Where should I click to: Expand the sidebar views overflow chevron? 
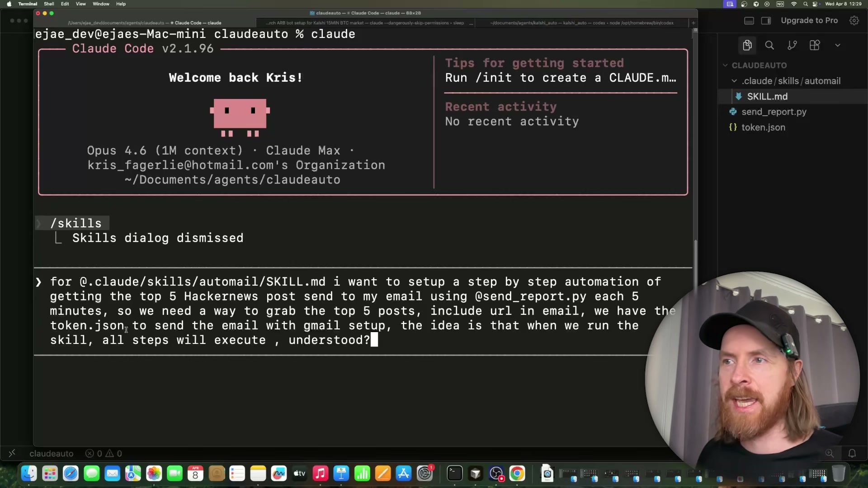click(838, 45)
